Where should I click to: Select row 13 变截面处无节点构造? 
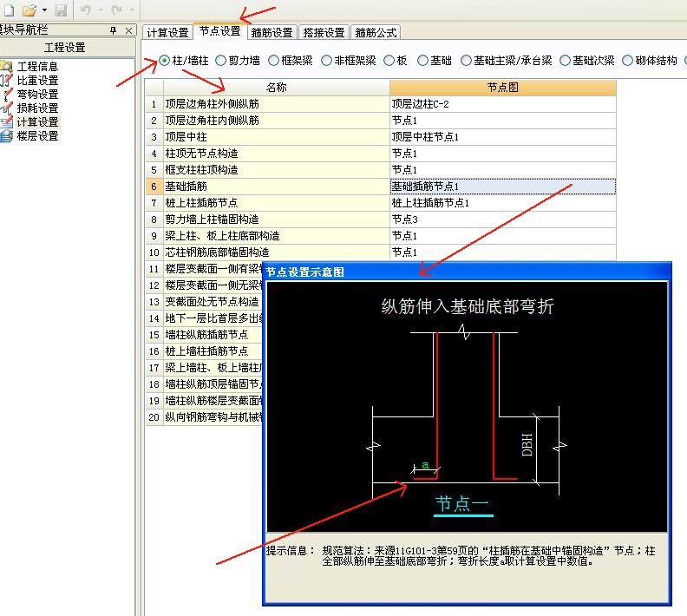pyautogui.click(x=213, y=302)
